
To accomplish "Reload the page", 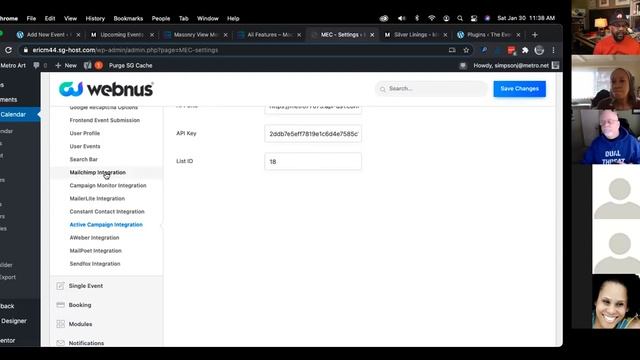I will tap(8, 50).
